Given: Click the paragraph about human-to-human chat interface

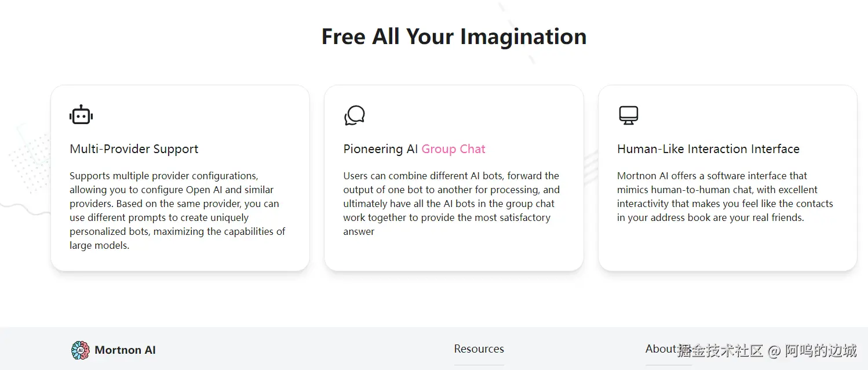Looking at the screenshot, I should [x=724, y=197].
